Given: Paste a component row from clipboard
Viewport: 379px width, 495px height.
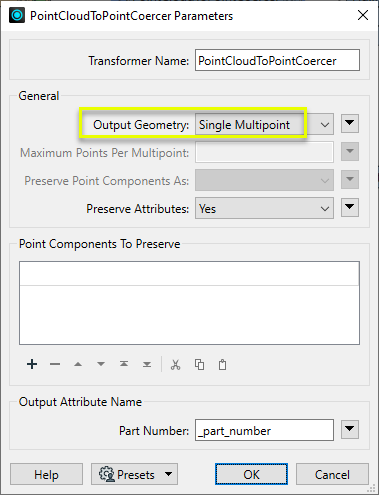Looking at the screenshot, I should 222,364.
